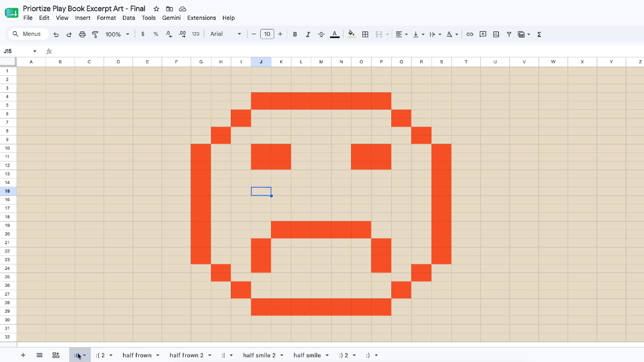Image resolution: width=644 pixels, height=362 pixels.
Task: Open the Arial font dropdown
Action: click(x=225, y=34)
